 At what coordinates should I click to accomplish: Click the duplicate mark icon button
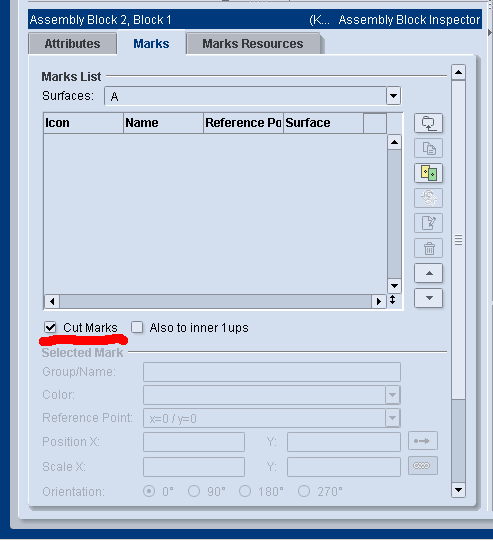coord(428,148)
